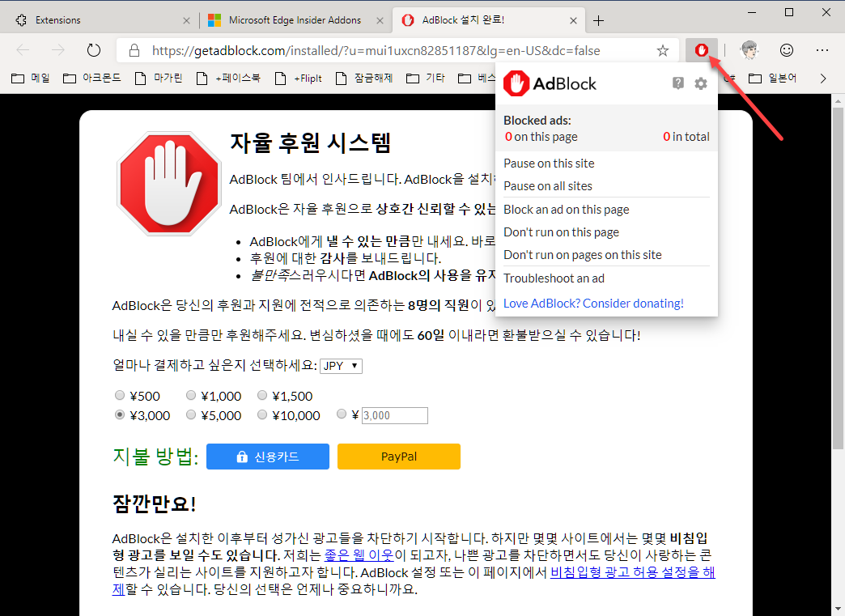This screenshot has height=616, width=845.
Task: Click Love AdBlock? Consider donating link
Action: click(x=593, y=304)
